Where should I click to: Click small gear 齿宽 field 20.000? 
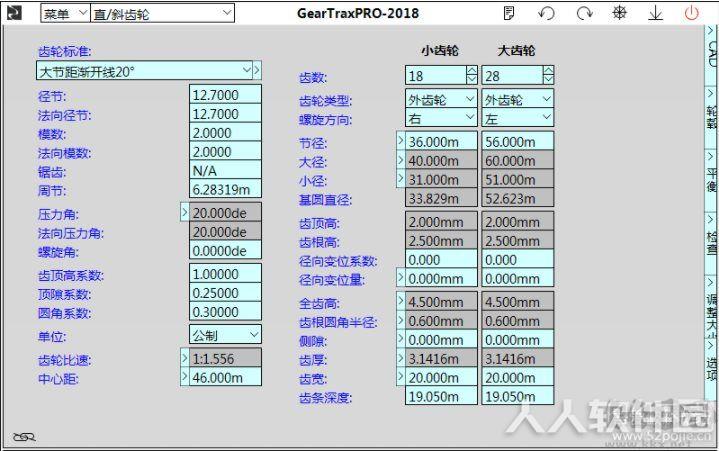point(441,377)
